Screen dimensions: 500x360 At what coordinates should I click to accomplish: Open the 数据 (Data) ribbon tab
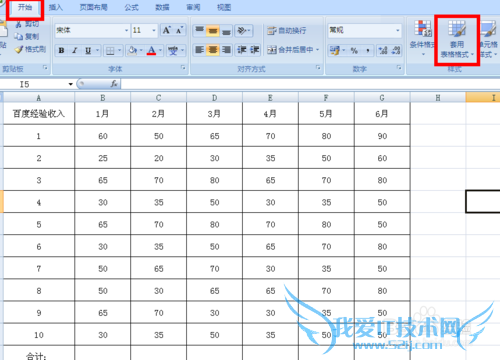(x=162, y=7)
